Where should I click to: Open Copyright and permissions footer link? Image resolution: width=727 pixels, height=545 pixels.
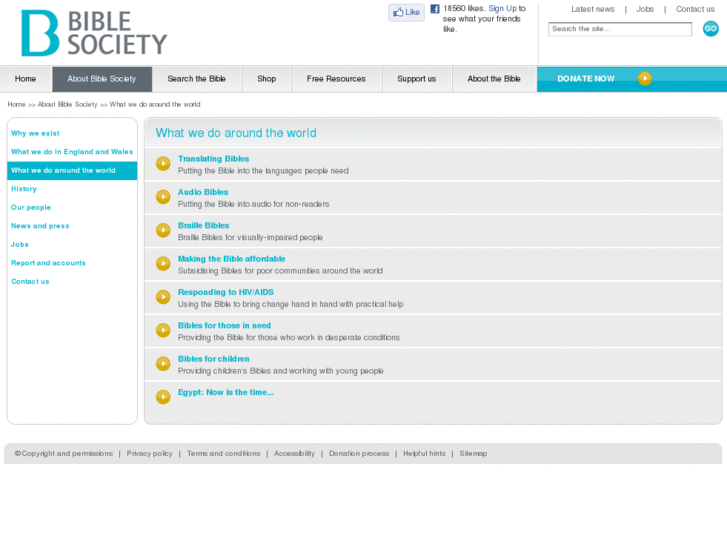[64, 454]
